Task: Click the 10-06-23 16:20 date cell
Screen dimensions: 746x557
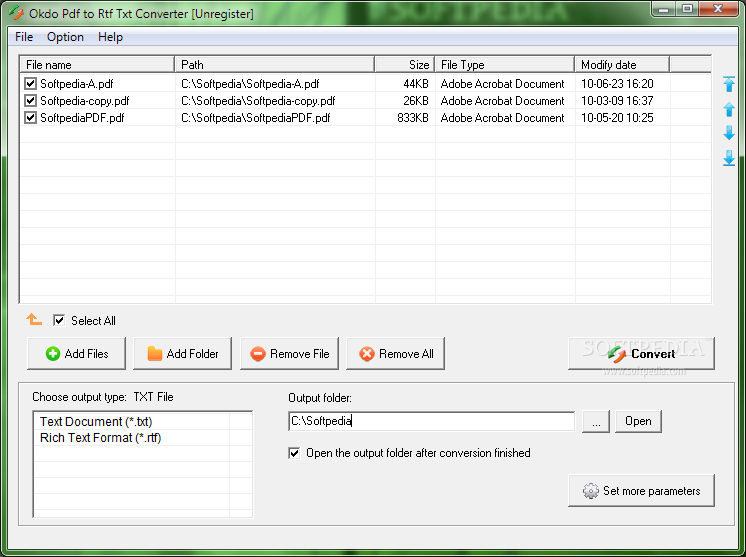Action: pyautogui.click(x=617, y=84)
